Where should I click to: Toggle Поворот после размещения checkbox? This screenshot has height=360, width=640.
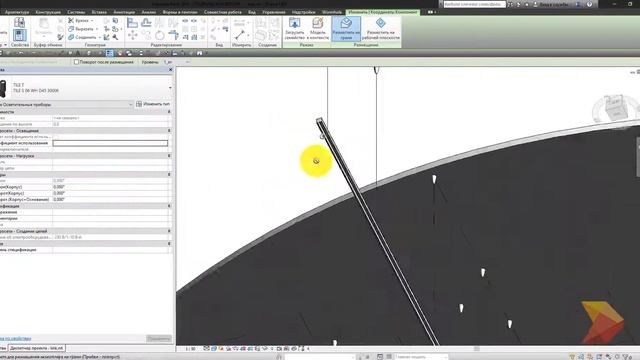click(x=76, y=62)
